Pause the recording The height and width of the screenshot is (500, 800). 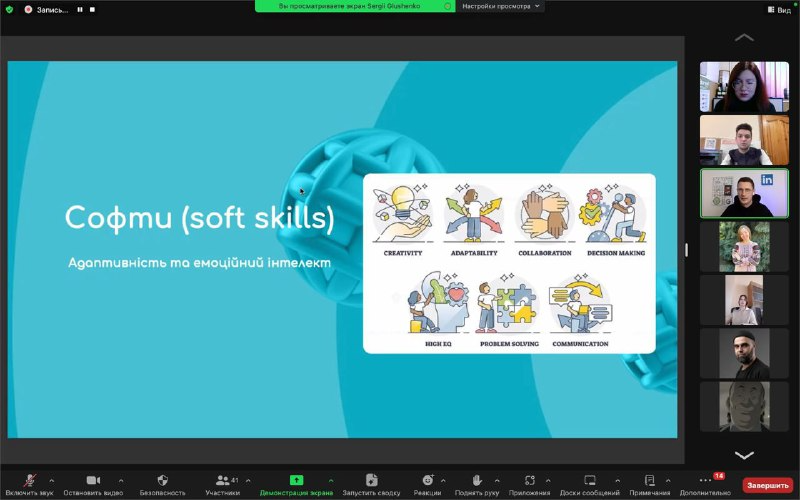[79, 9]
